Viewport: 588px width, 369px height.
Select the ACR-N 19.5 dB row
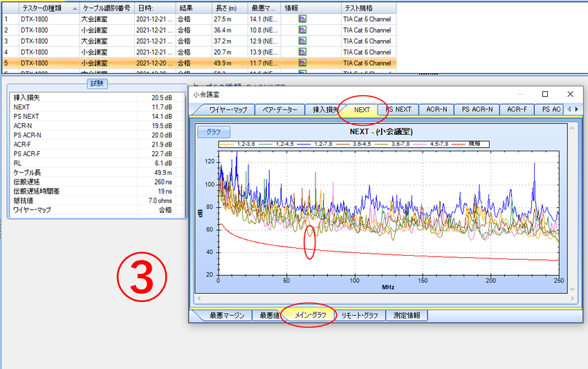(97, 126)
